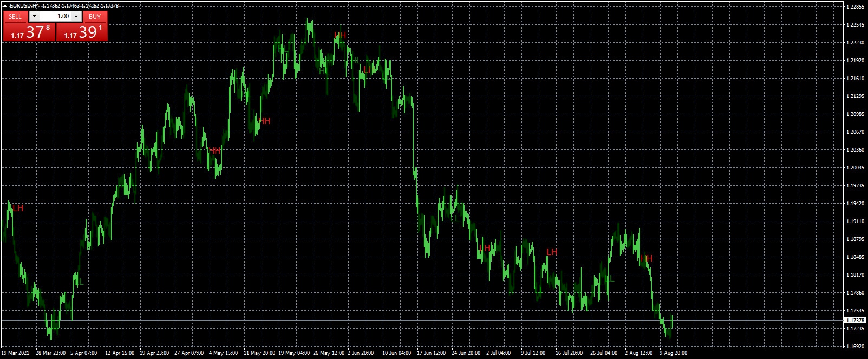
Task: Click the 1.19735 price scale label
Action: [855, 186]
